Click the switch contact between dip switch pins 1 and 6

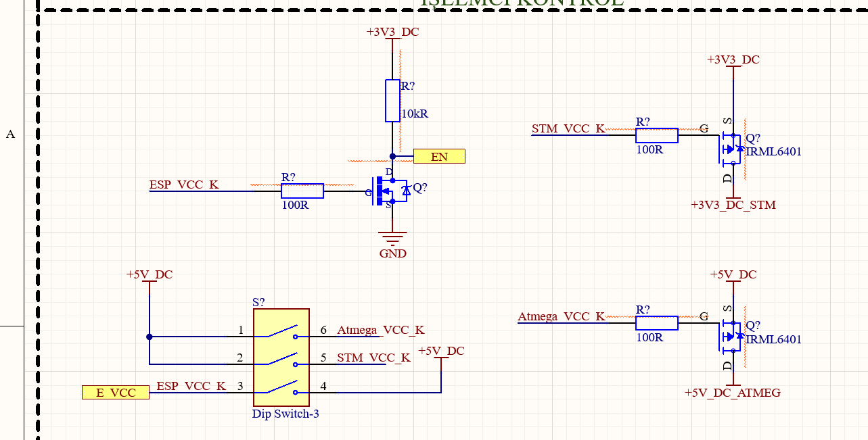click(x=281, y=333)
